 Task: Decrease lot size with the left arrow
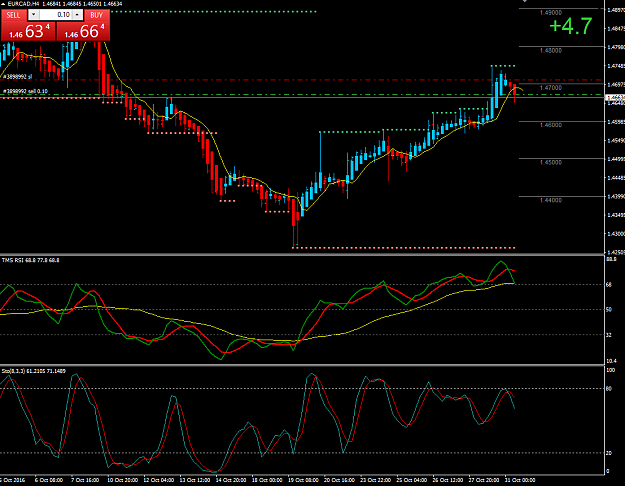[33, 15]
